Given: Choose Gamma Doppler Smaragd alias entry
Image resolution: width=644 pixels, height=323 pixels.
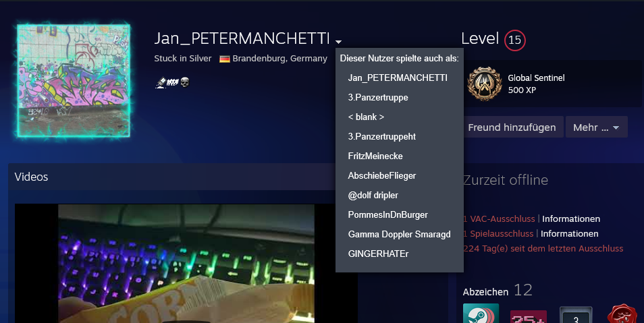Looking at the screenshot, I should [x=399, y=235].
